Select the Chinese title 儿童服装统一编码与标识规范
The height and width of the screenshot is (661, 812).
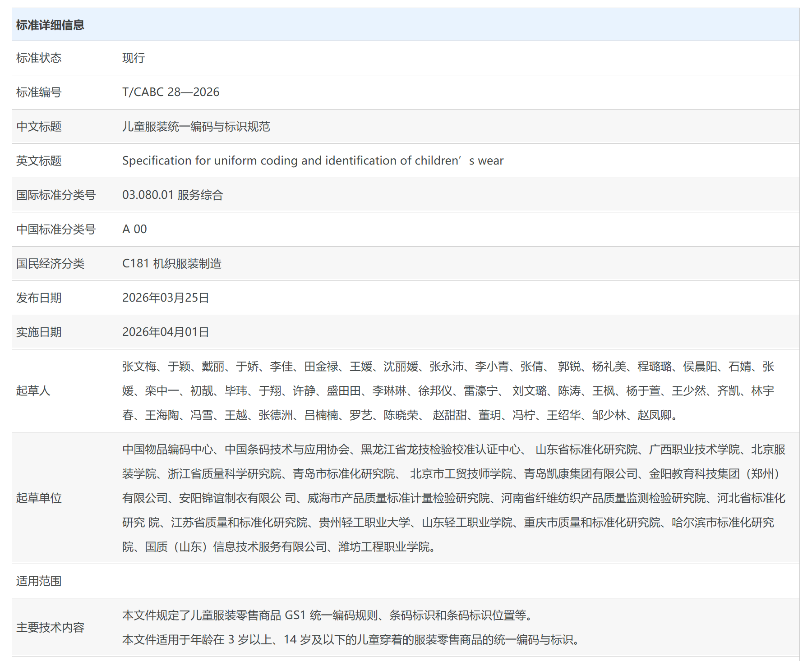coord(196,127)
